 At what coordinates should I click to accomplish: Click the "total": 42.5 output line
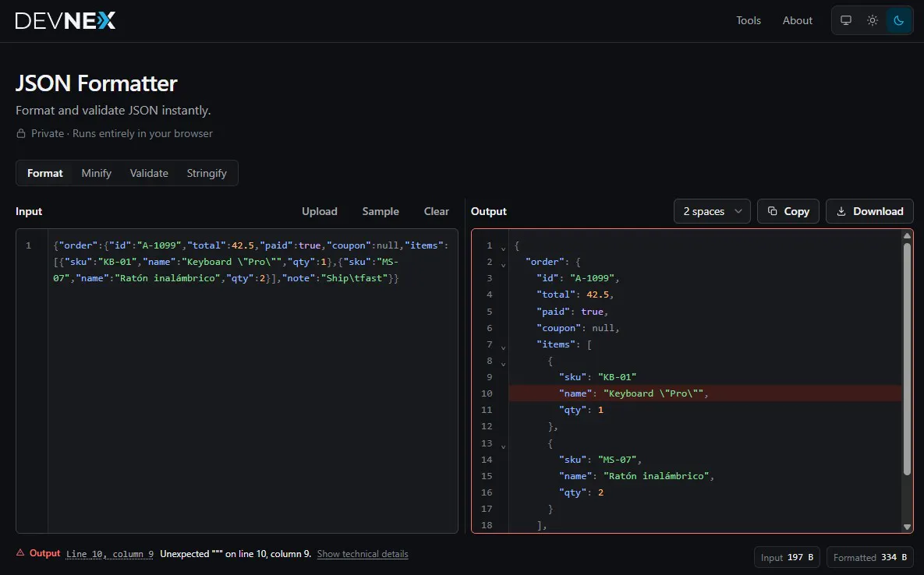click(575, 295)
